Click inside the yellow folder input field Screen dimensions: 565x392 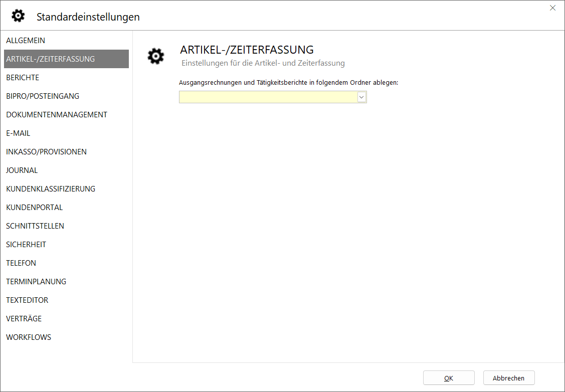[268, 97]
